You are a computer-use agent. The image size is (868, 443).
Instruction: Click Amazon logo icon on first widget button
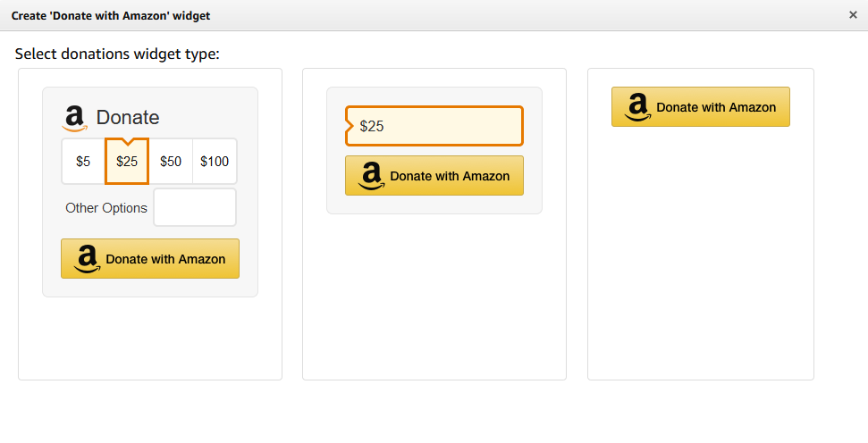pyautogui.click(x=87, y=259)
